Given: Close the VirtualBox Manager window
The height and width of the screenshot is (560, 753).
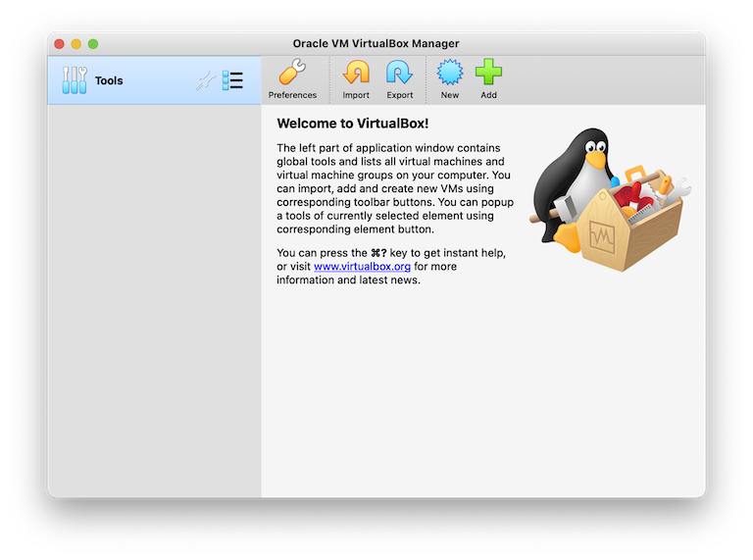Looking at the screenshot, I should (59, 44).
